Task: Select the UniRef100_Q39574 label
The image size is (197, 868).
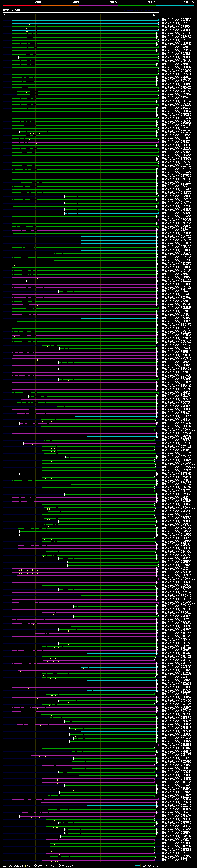Action: tap(177, 74)
